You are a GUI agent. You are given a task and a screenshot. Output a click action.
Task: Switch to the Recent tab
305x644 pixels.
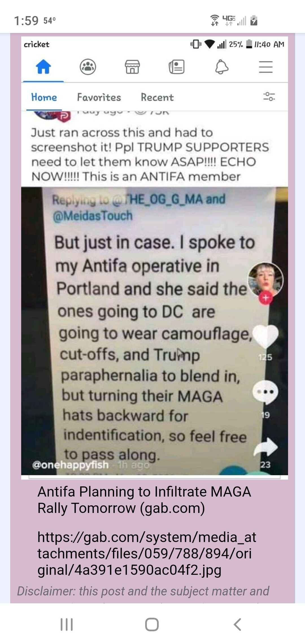157,97
